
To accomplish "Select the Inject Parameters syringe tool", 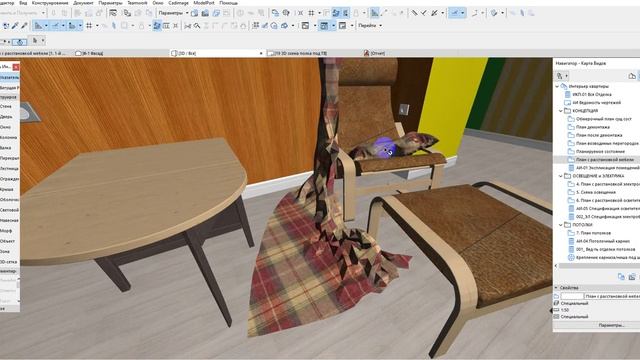I will click(x=24, y=26).
